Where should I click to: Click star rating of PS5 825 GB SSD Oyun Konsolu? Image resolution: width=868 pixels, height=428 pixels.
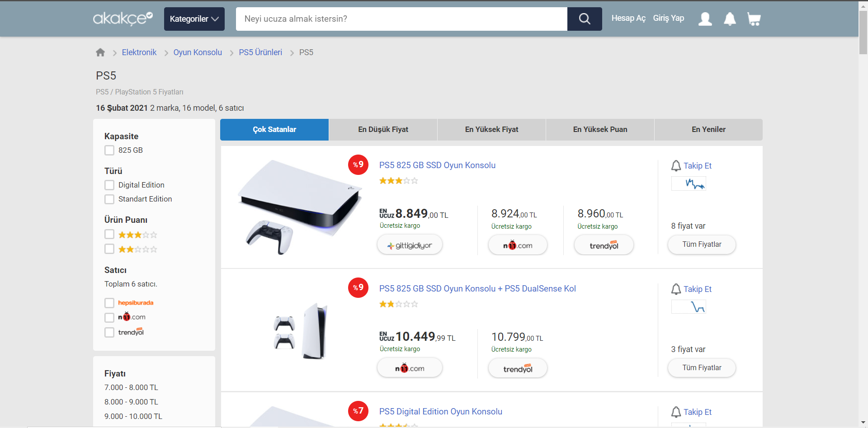399,181
